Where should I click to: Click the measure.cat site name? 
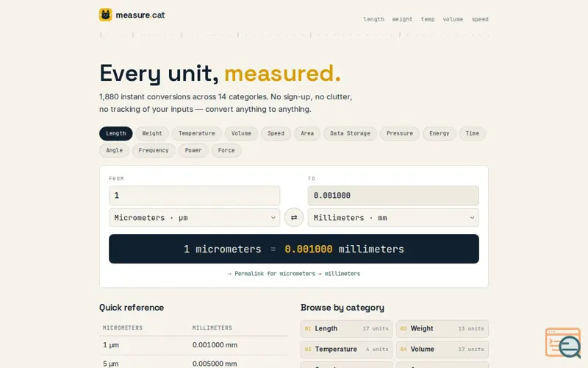pos(140,15)
